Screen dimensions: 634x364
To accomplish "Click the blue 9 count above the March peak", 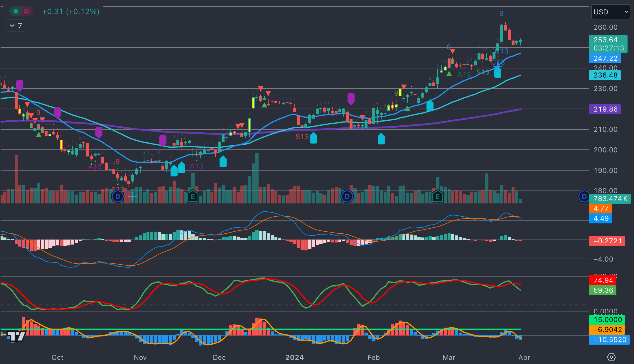I will click(x=501, y=14).
